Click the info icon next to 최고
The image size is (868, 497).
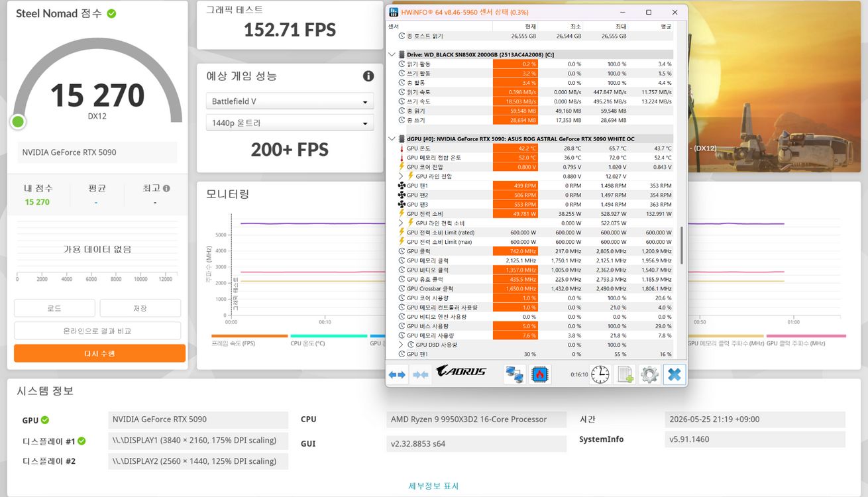tap(166, 188)
